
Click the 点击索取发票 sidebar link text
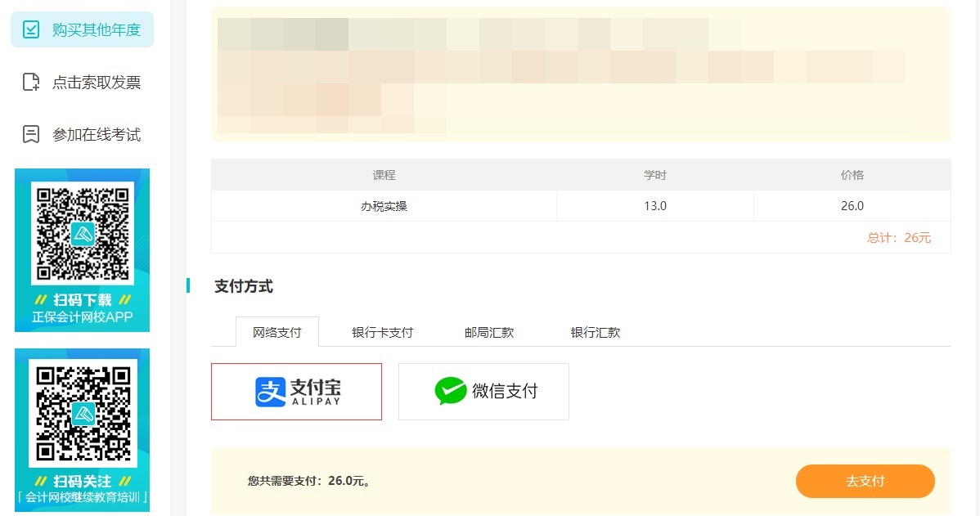tap(97, 82)
